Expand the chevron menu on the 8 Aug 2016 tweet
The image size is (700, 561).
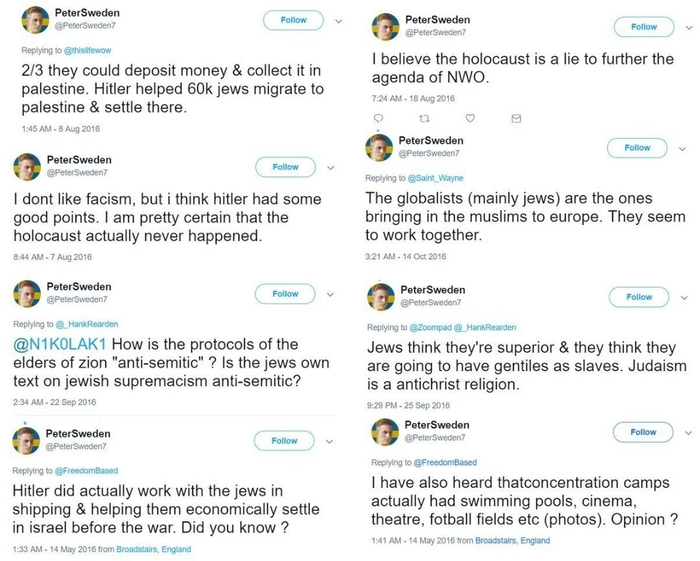pos(339,20)
